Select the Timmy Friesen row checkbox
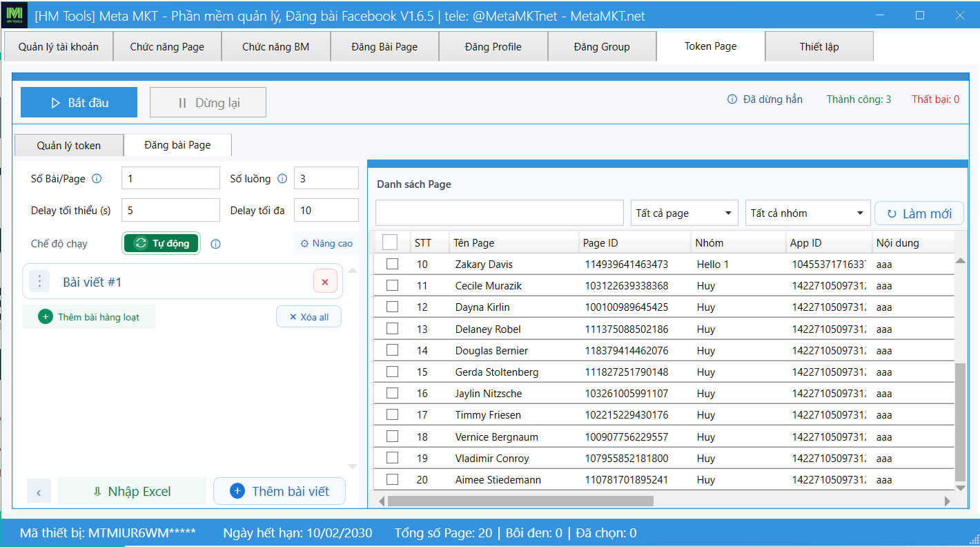This screenshot has height=547, width=980. click(392, 414)
